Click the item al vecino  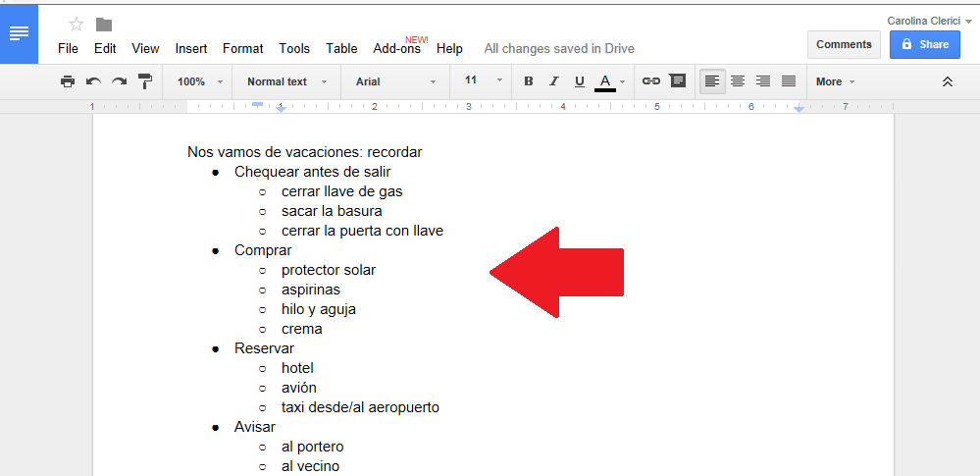[311, 466]
